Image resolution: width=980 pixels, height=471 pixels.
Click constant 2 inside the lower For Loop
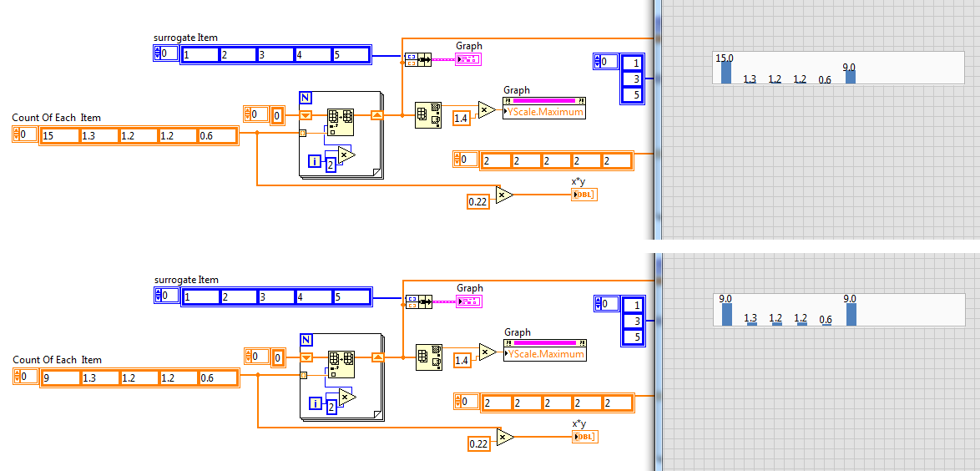pos(331,408)
